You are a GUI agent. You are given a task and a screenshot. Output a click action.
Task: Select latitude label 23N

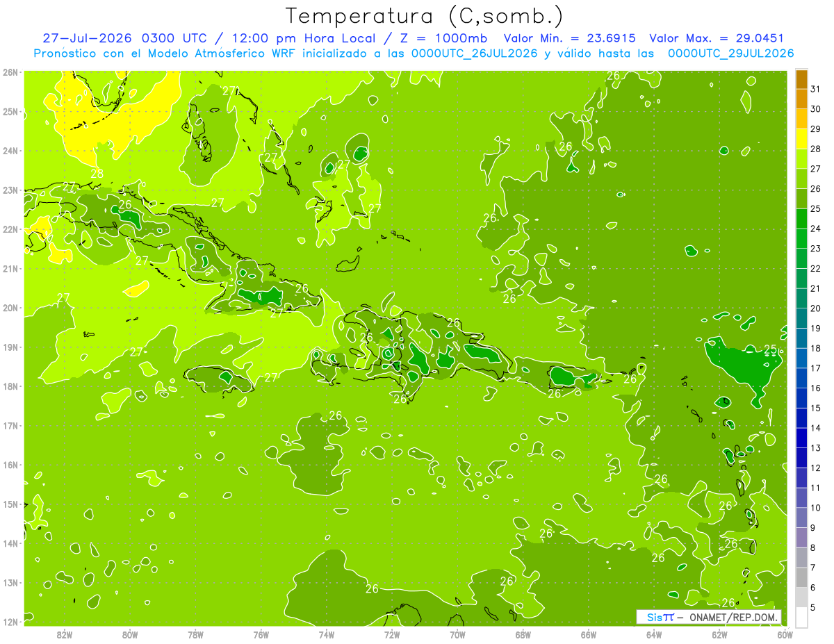(x=10, y=190)
